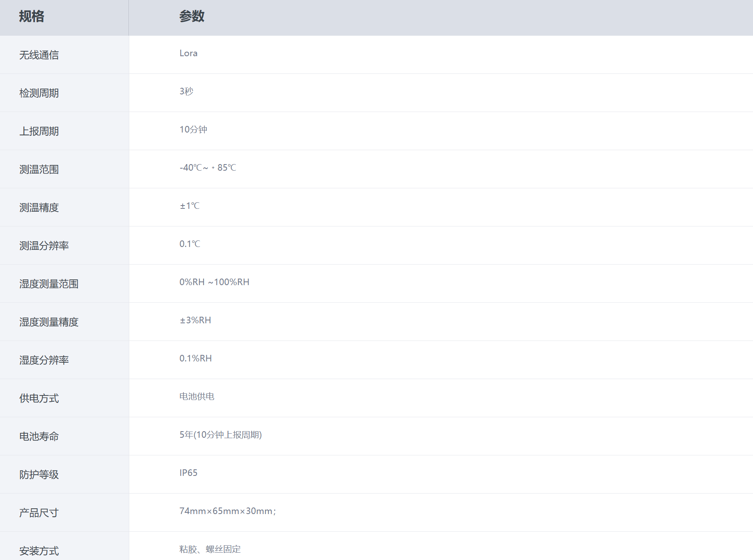Click the -40℃~+85℃ value
753x560 pixels.
(208, 168)
